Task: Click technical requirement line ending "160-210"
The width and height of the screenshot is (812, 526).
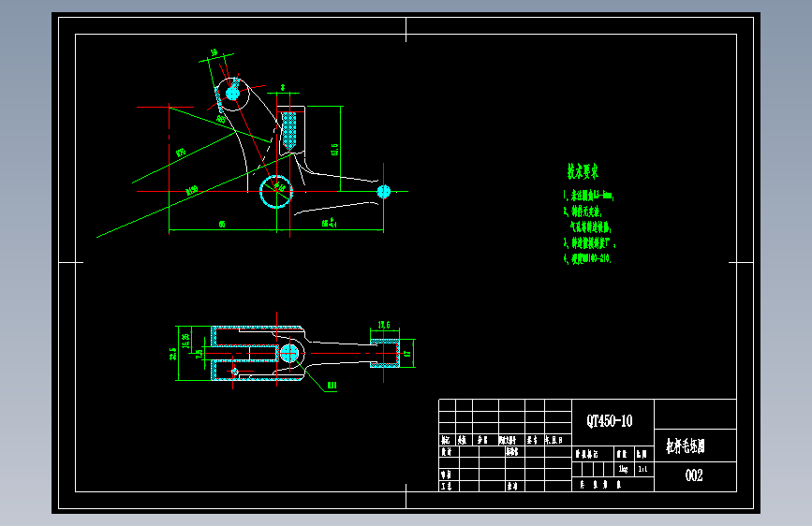Action: tap(587, 257)
